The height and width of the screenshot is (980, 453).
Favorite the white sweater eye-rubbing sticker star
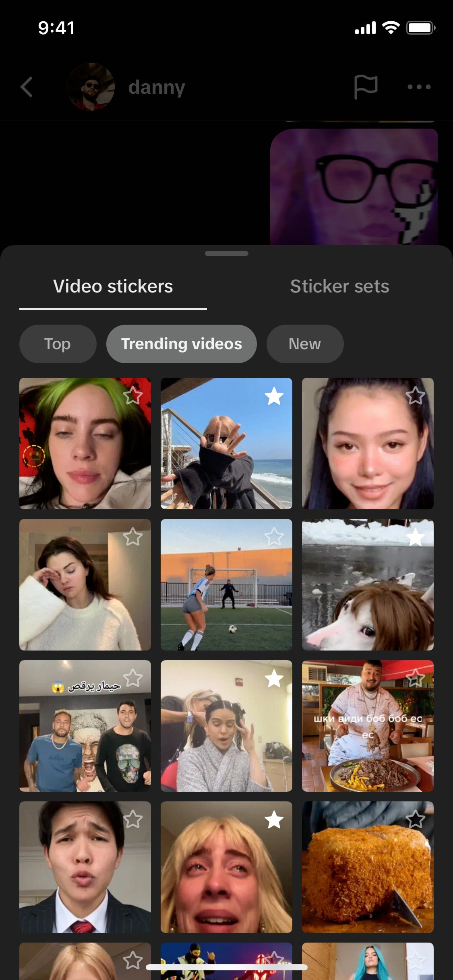click(x=133, y=537)
